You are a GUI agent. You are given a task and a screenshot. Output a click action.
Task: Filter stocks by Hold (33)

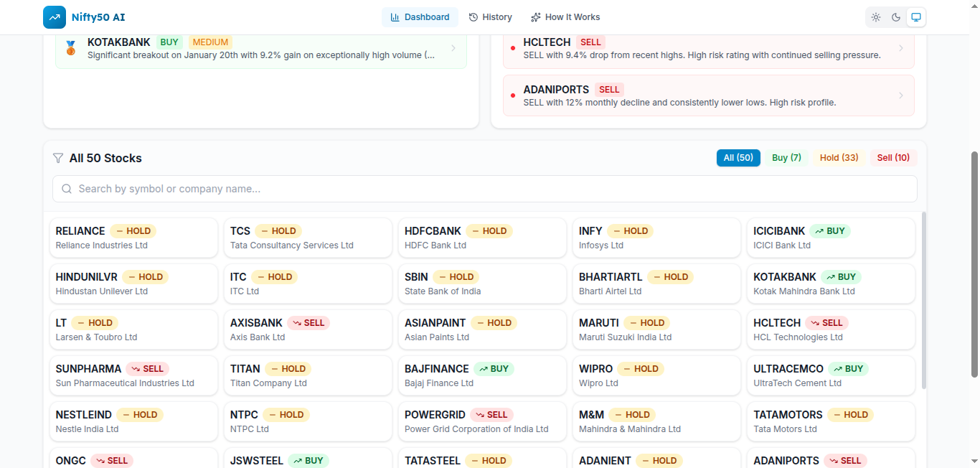pyautogui.click(x=839, y=158)
